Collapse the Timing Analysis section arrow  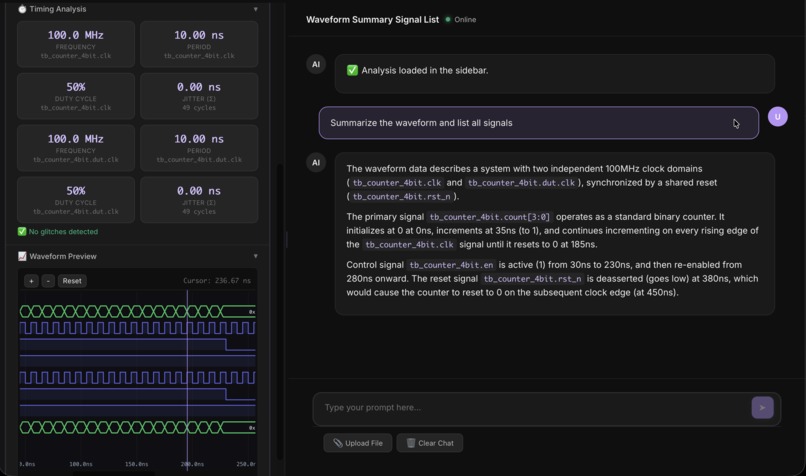(x=255, y=9)
